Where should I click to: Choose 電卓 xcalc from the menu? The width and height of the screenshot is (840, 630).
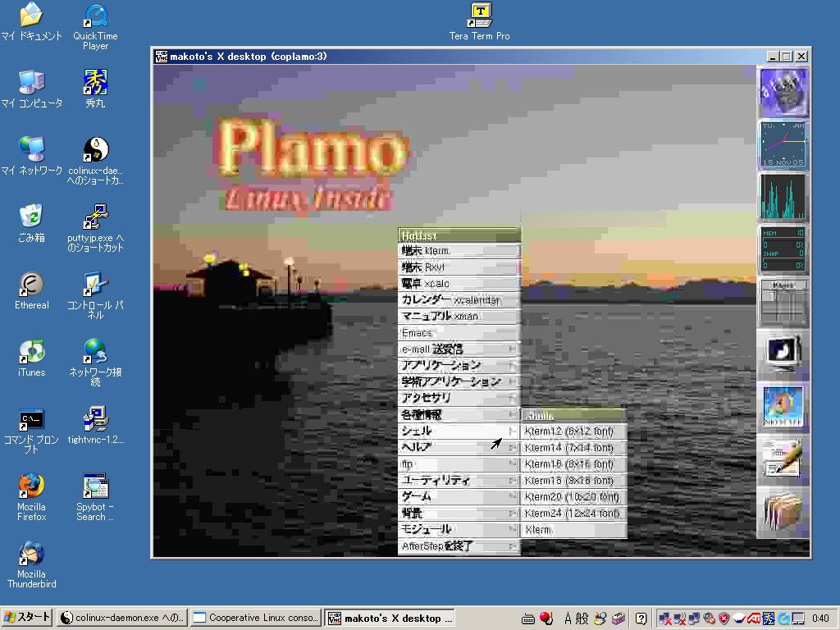[x=459, y=283]
